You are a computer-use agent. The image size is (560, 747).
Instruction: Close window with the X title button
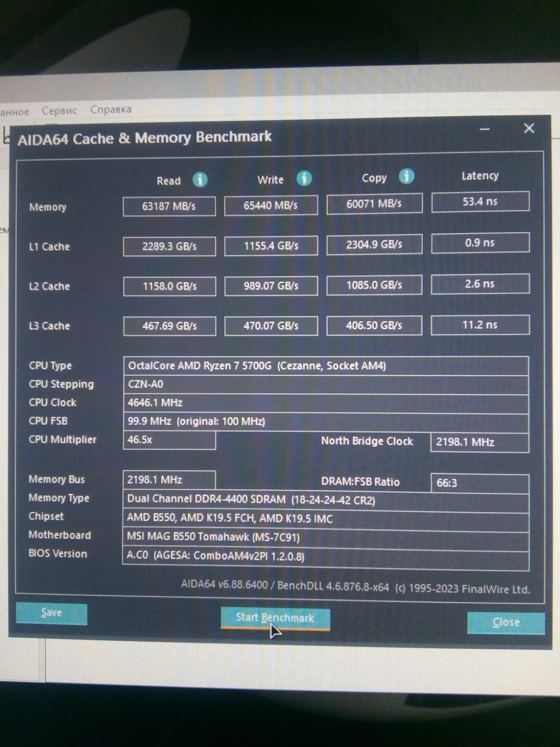(x=529, y=128)
